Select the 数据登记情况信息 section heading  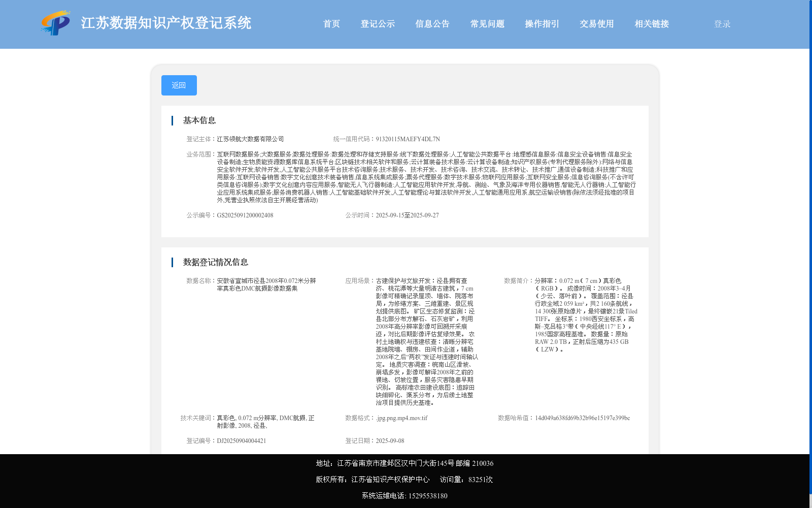216,262
